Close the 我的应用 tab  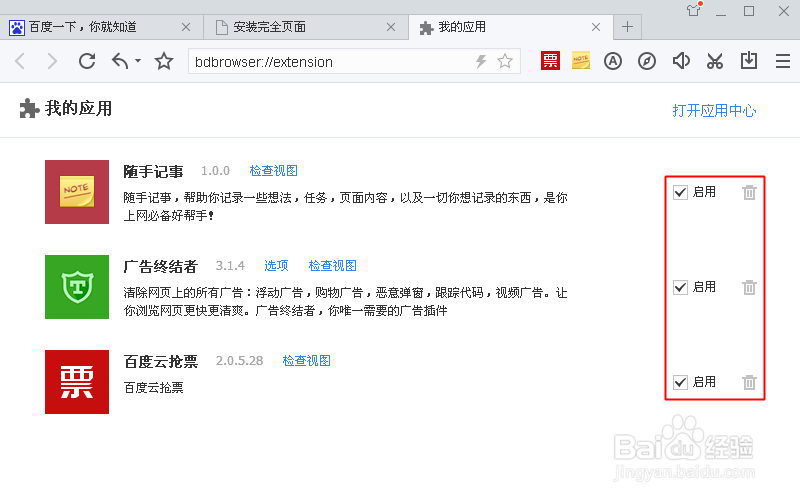[595, 27]
